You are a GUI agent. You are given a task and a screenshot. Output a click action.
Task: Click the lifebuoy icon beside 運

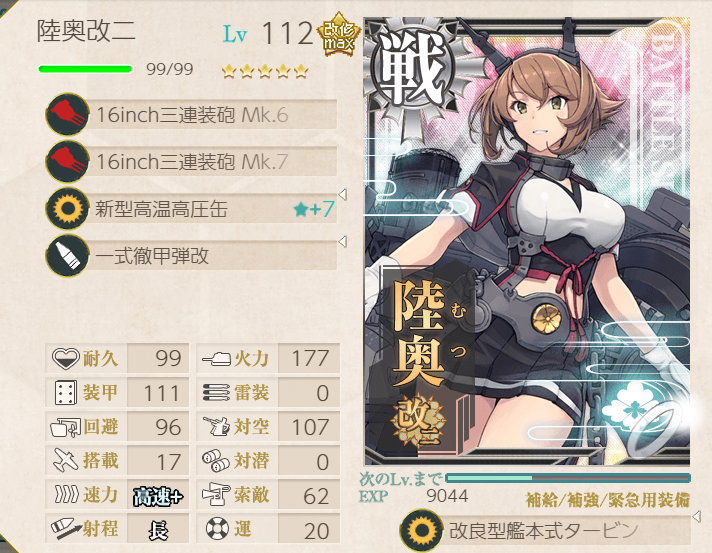point(218,529)
